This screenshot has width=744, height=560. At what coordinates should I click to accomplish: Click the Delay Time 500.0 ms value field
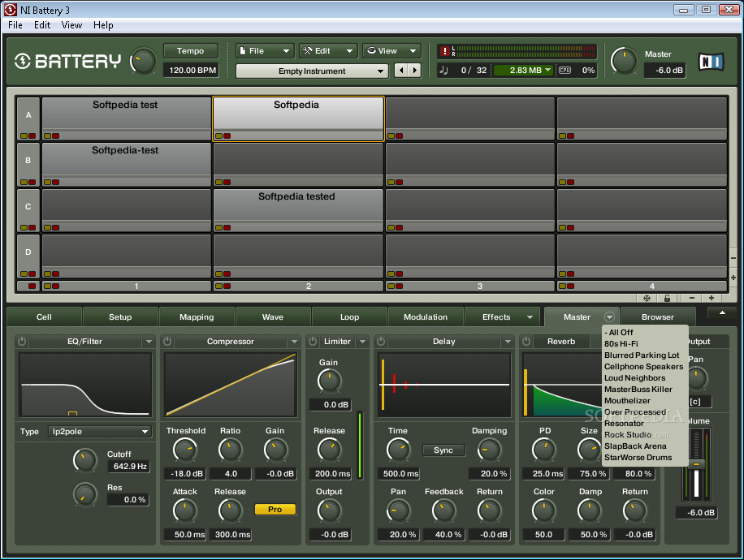[x=399, y=474]
